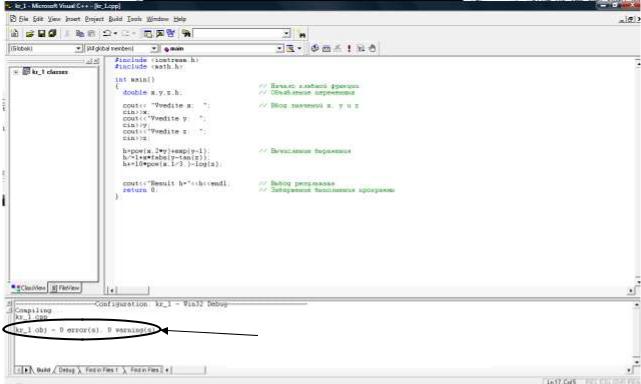Click the editor horizontal scrollbar right arrow
The height and width of the screenshot is (384, 641).
[631, 290]
